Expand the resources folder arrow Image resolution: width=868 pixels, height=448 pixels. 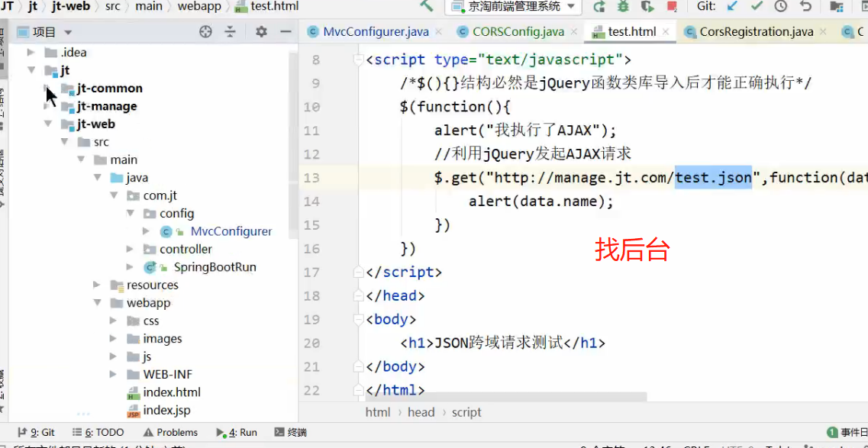coord(98,285)
